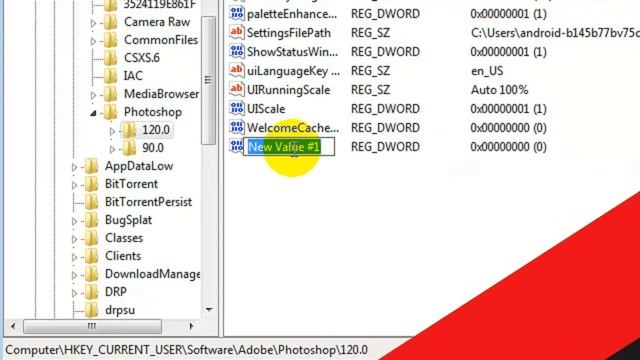
Task: Click the CommonFiles folder icon
Action: [111, 40]
